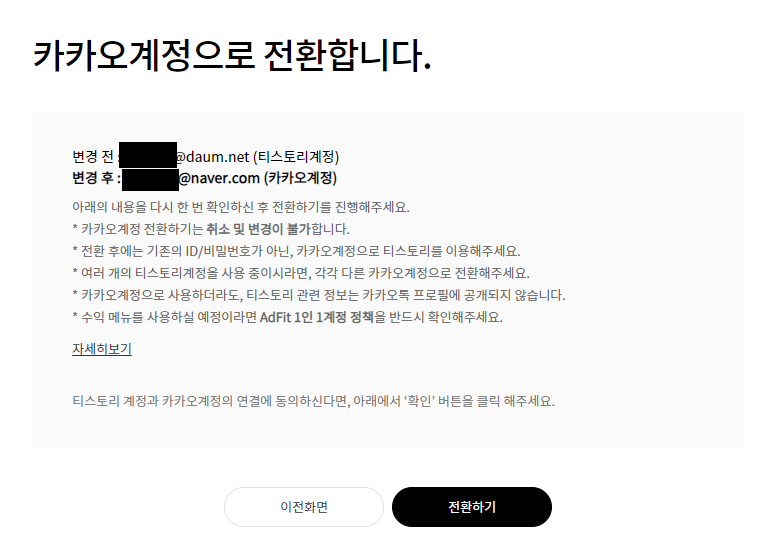Viewport: 767px width, 543px height.
Task: Select the bold 변경 후 label
Action: point(93,178)
